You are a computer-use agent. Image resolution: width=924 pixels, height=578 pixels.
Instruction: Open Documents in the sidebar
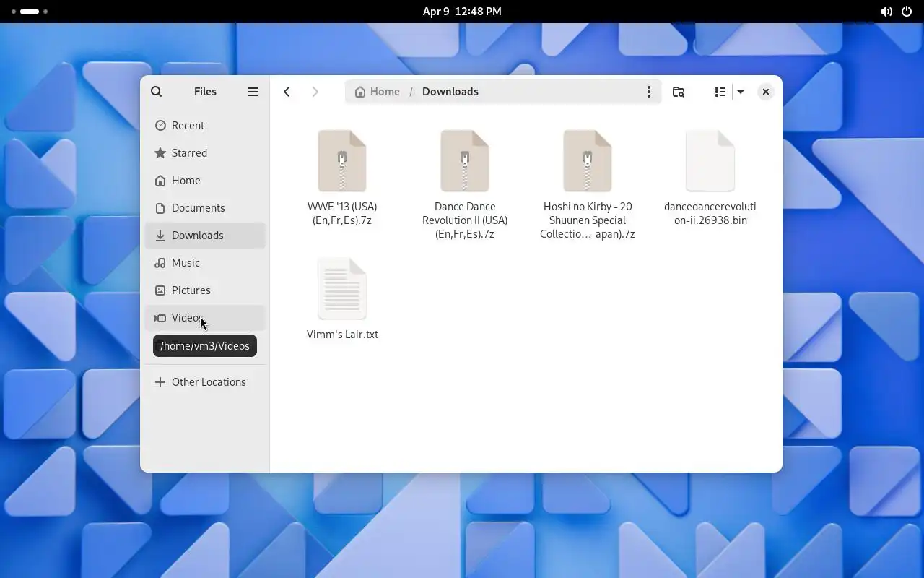206,208
